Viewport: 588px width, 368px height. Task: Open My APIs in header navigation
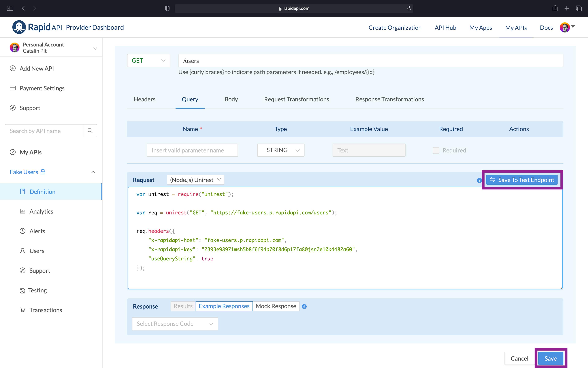(516, 27)
